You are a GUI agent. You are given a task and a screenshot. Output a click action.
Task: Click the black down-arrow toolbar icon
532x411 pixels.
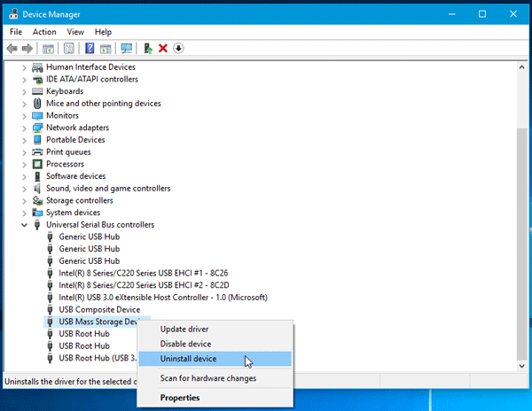178,48
